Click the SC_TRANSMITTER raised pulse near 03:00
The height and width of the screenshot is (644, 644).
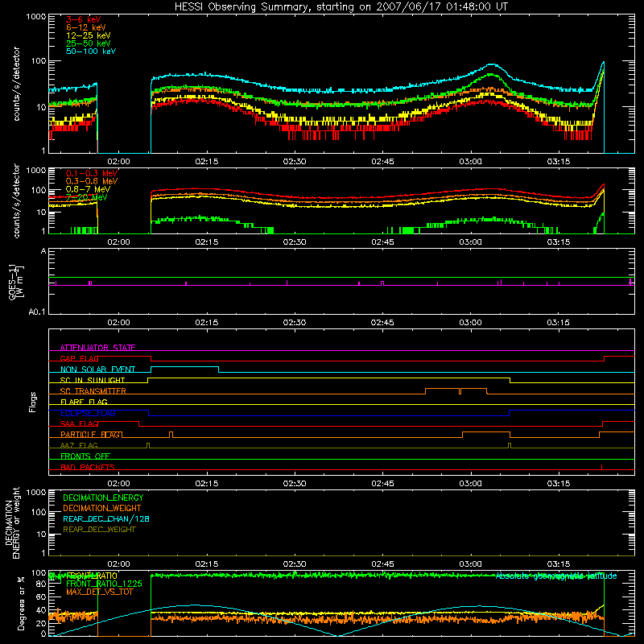tap(473, 389)
